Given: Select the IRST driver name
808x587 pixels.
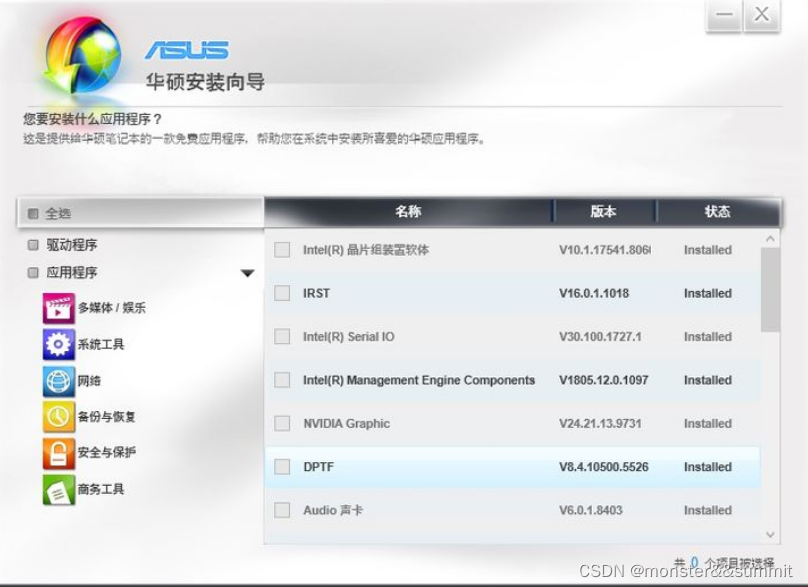Looking at the screenshot, I should pos(316,293).
